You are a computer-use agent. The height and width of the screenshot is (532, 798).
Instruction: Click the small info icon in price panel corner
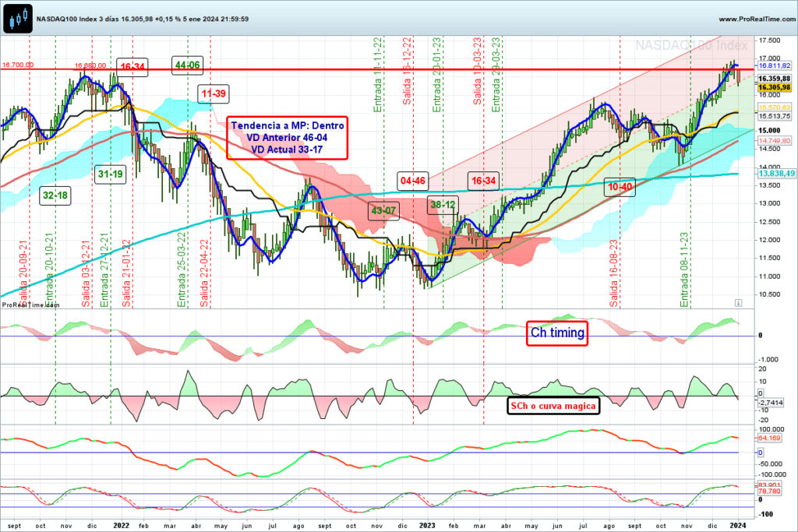739,303
